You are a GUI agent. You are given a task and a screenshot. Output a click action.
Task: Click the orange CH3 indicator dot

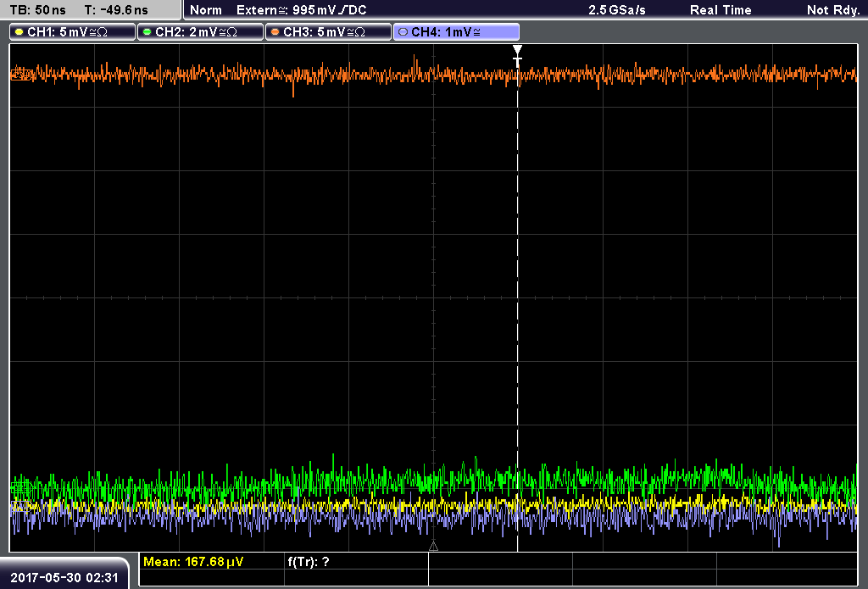275,32
